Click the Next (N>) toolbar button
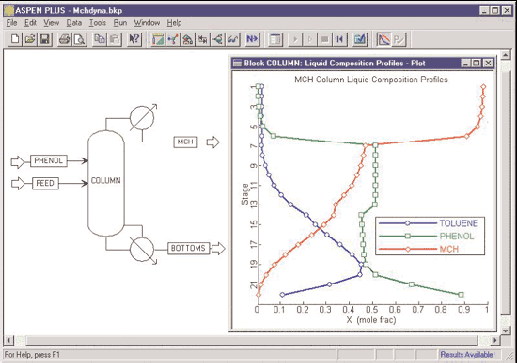The height and width of the screenshot is (363, 517). click(252, 39)
